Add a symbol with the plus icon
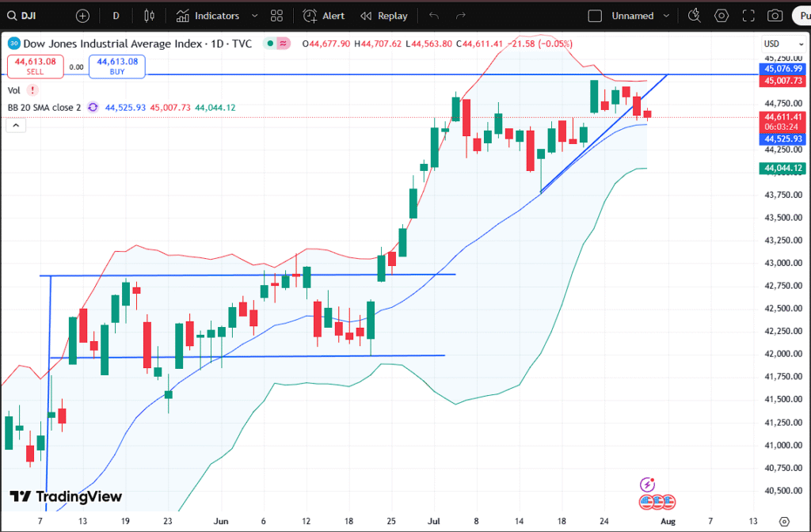The height and width of the screenshot is (532, 811). 82,16
